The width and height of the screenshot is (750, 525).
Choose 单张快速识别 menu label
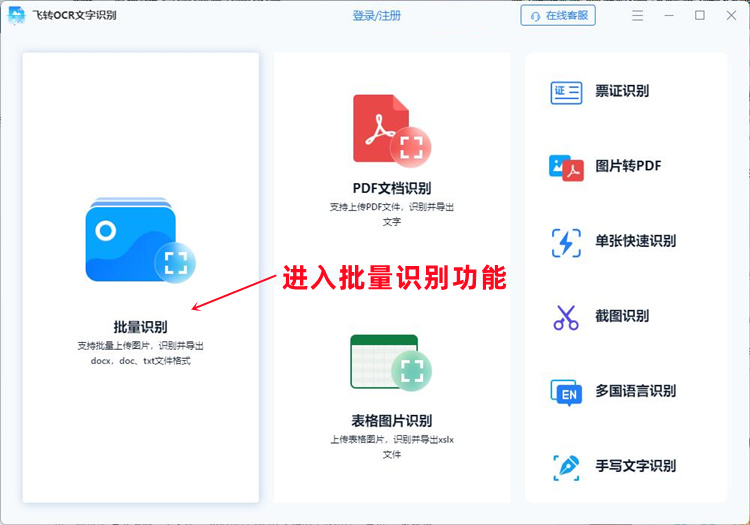click(x=635, y=241)
